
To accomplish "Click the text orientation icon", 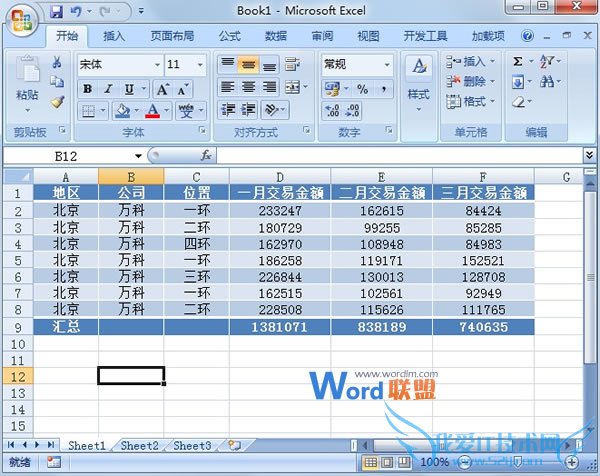I will click(x=271, y=110).
